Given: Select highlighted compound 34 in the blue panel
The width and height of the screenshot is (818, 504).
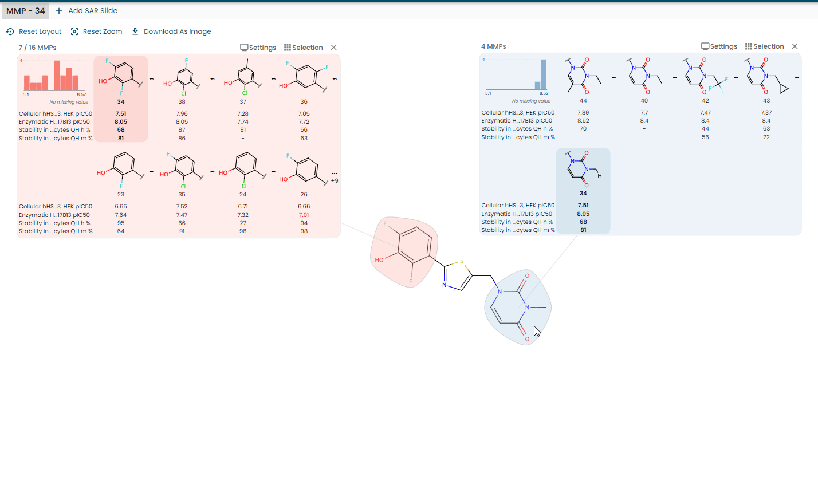Looking at the screenshot, I should (583, 191).
